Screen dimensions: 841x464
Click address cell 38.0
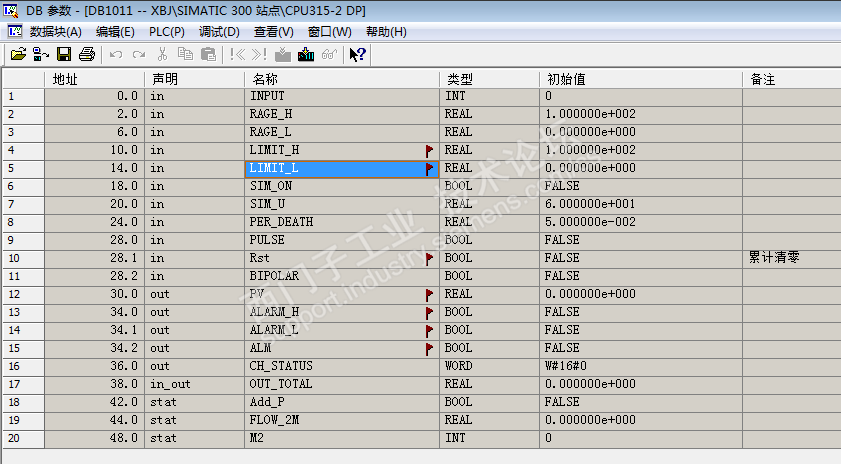click(x=94, y=385)
